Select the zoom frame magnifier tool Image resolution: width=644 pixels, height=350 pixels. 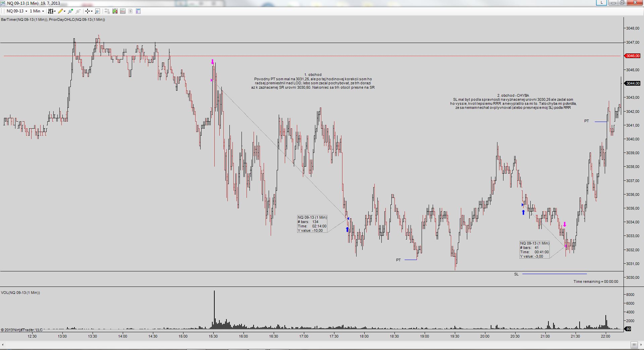click(97, 11)
